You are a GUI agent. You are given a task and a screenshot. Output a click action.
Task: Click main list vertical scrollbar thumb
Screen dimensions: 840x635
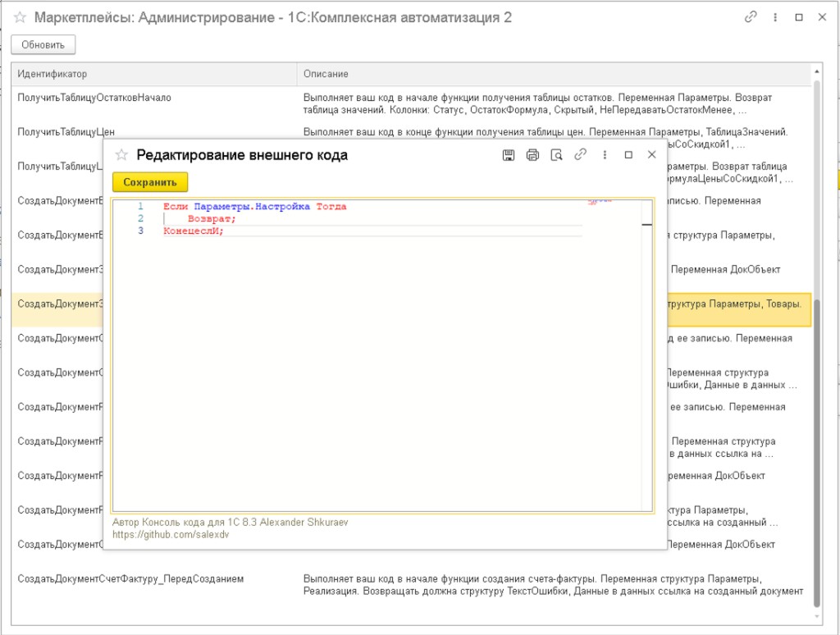[x=817, y=453]
